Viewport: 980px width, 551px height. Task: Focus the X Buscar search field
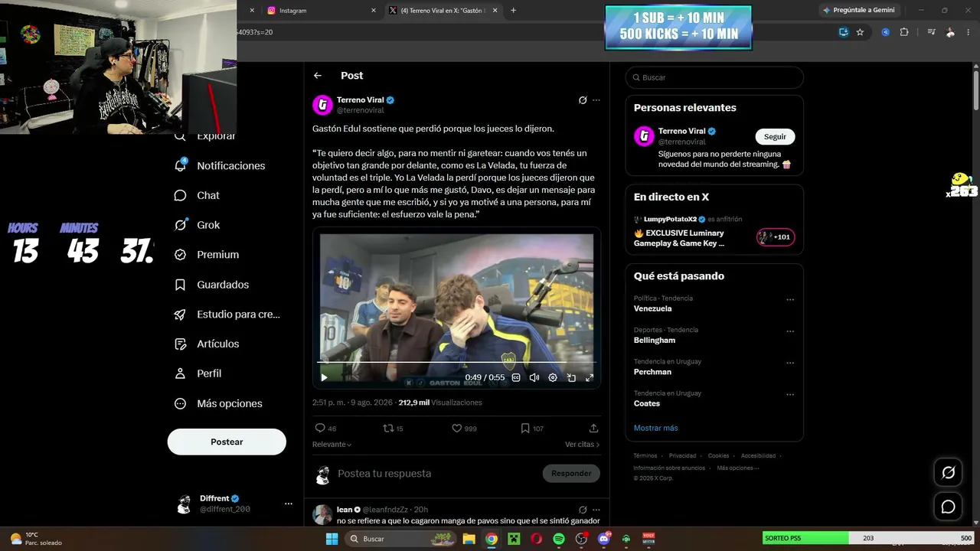pyautogui.click(x=714, y=77)
